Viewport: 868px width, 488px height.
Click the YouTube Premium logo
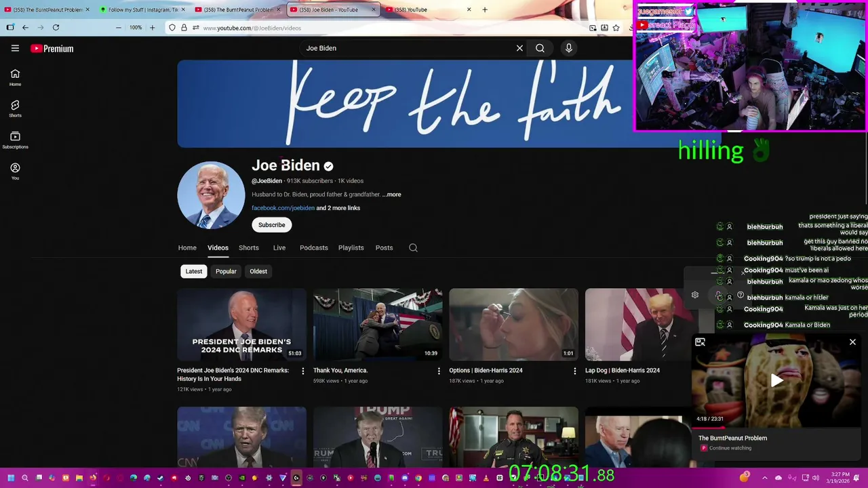point(52,48)
